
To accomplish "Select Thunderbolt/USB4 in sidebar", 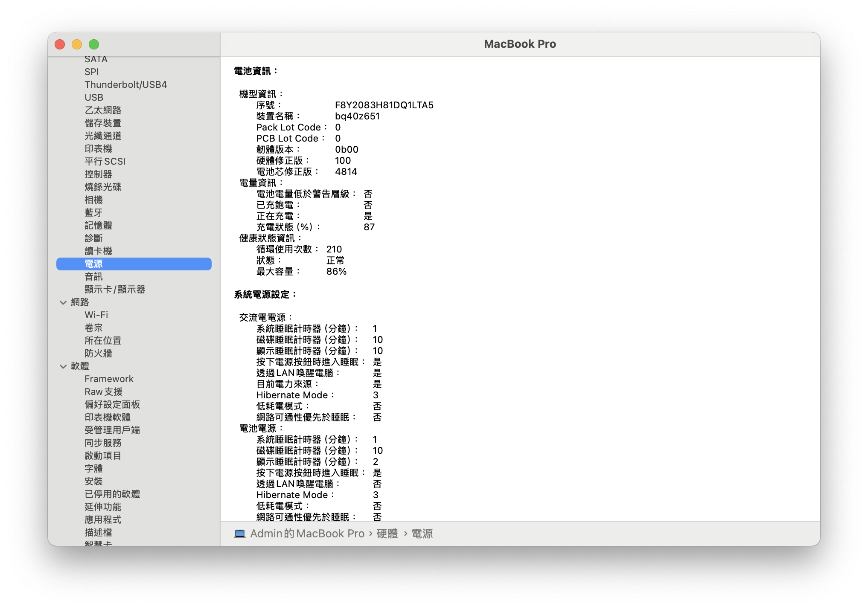I will (125, 84).
